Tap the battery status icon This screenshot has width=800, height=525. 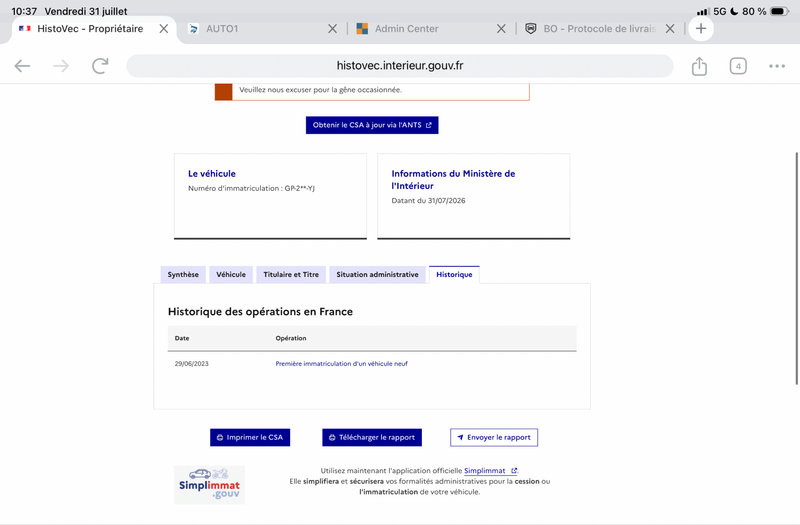pos(779,11)
